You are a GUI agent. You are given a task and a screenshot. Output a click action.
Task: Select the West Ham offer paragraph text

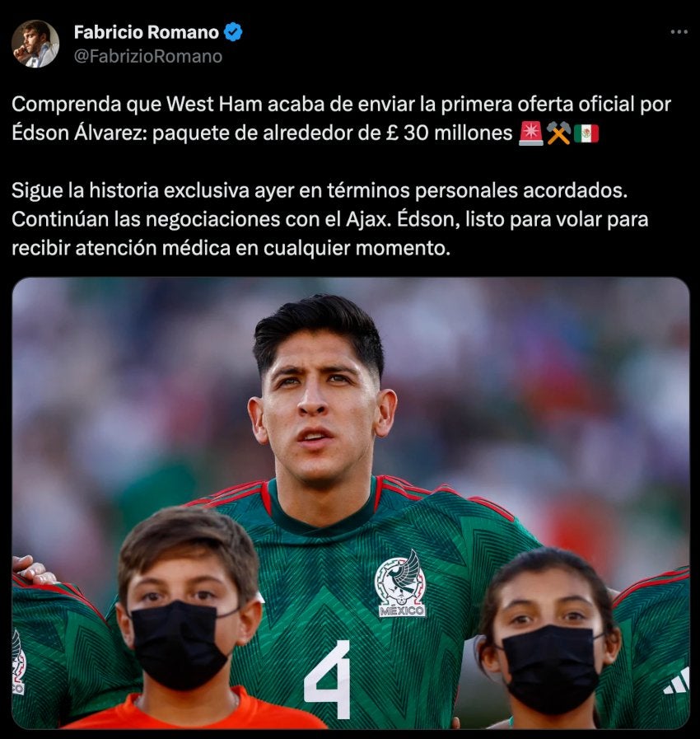coord(341,119)
